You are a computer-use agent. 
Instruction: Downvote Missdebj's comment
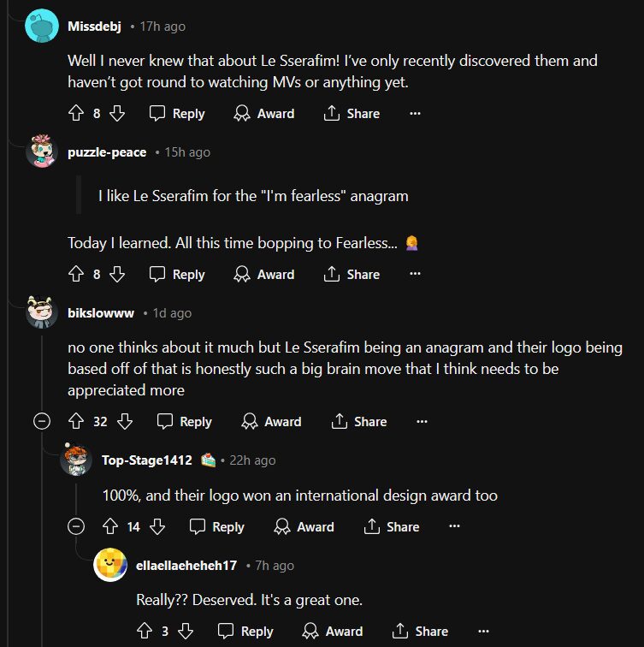[118, 113]
